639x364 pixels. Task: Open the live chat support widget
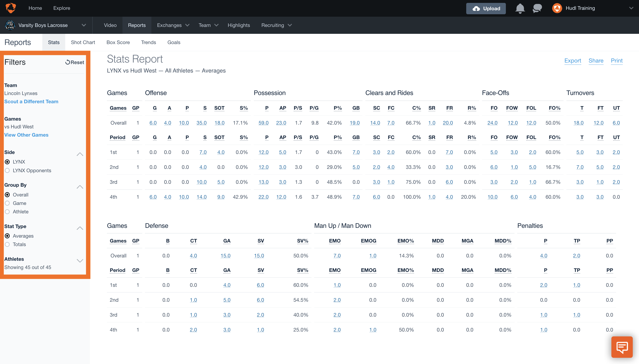click(x=622, y=347)
